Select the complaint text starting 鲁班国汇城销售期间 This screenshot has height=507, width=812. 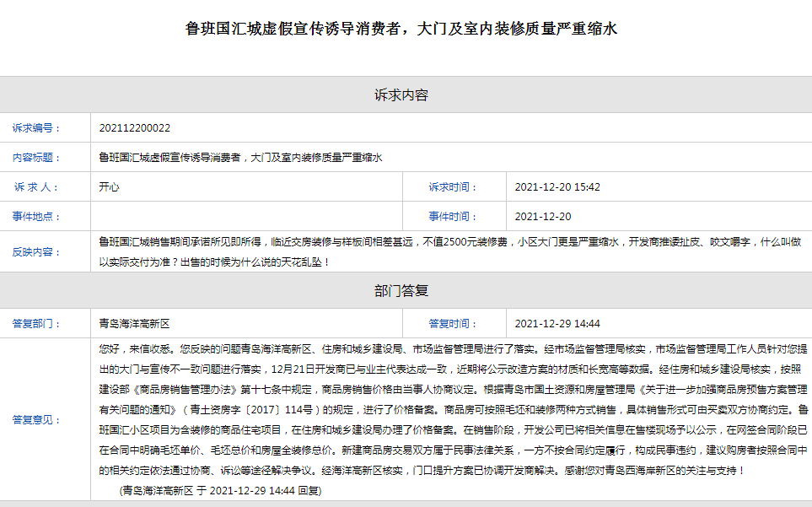450,251
